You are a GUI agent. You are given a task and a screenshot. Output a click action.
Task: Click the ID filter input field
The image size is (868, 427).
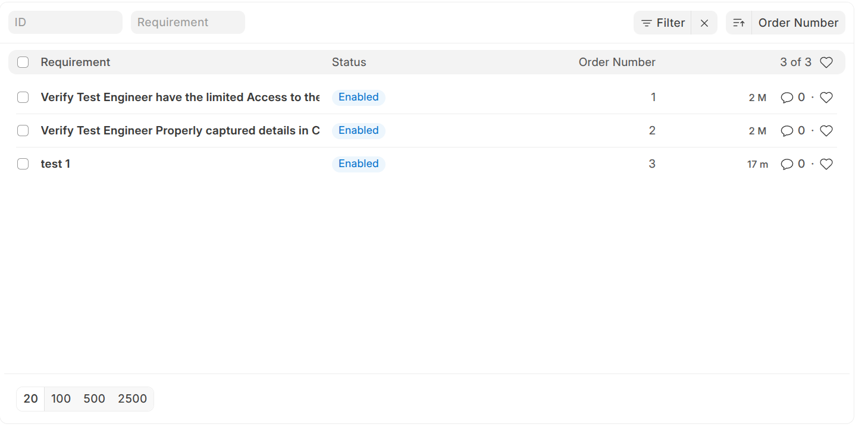65,23
